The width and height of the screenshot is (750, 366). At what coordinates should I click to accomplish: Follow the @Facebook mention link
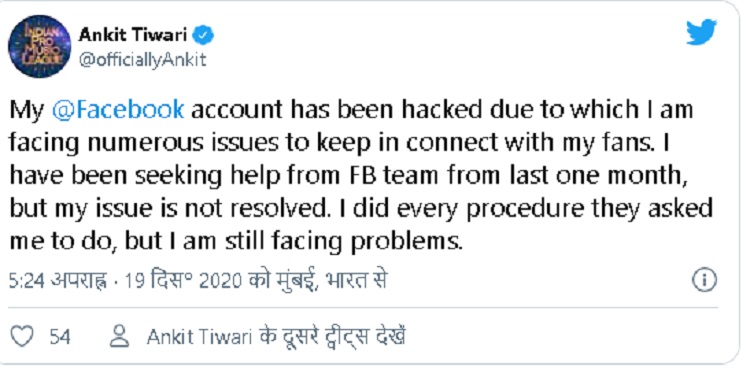point(118,110)
